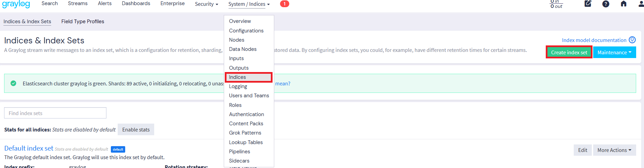Open the scratchpad edit icon
Viewport: 644px width, 168px height.
[x=588, y=4]
